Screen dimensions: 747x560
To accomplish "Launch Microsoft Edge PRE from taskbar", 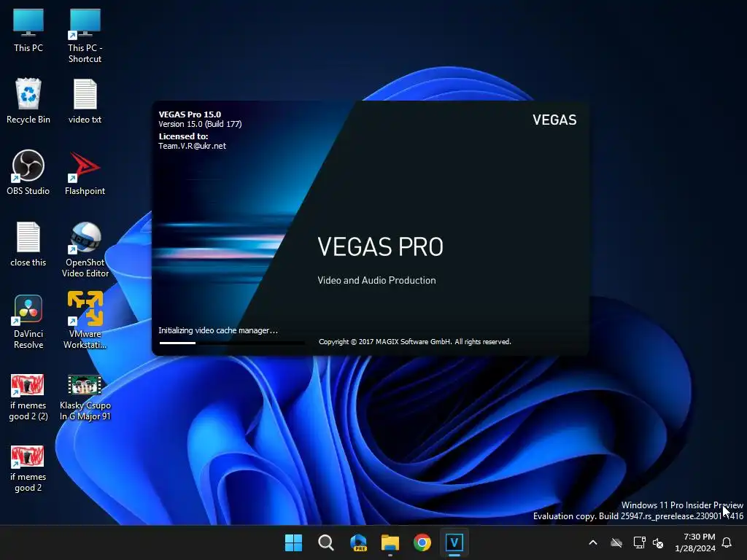I will pos(358,542).
